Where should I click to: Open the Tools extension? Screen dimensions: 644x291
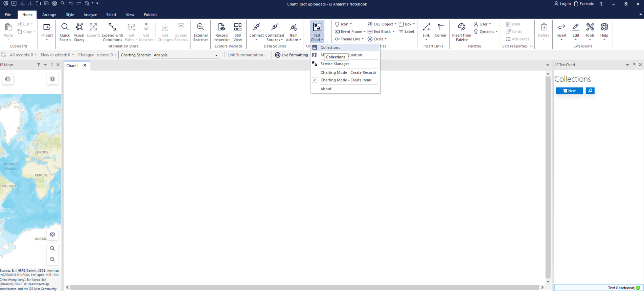590,31
